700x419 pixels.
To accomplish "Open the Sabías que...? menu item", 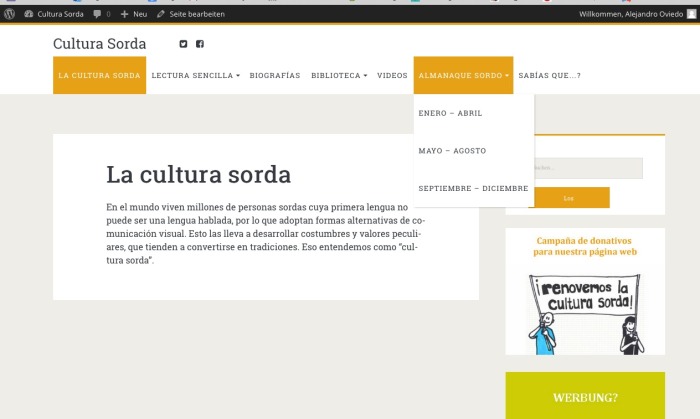I will (550, 75).
